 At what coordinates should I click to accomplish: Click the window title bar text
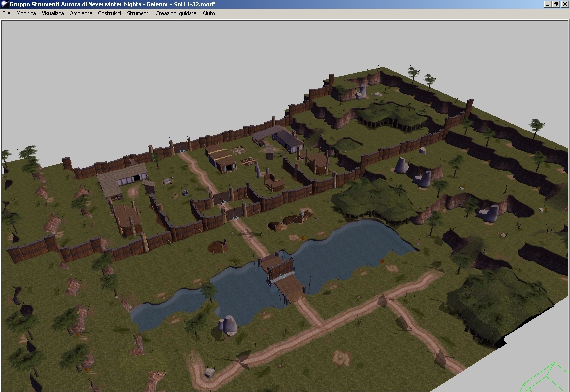pyautogui.click(x=113, y=4)
